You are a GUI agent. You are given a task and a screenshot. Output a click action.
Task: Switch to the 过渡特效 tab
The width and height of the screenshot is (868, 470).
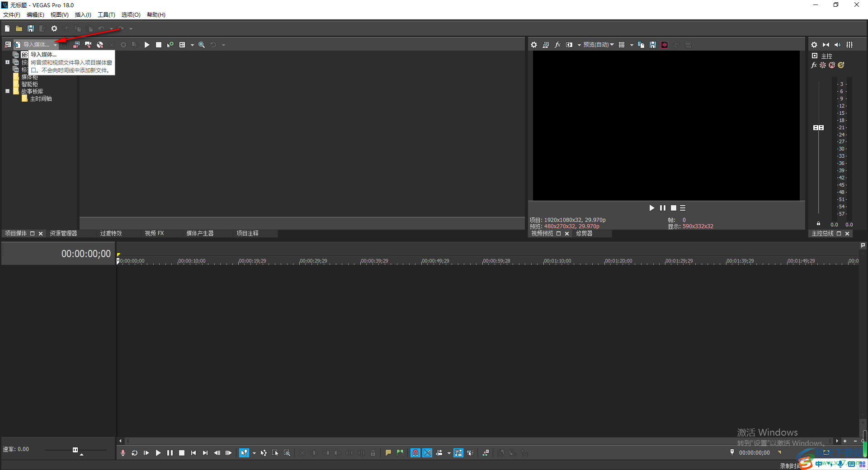(x=111, y=234)
